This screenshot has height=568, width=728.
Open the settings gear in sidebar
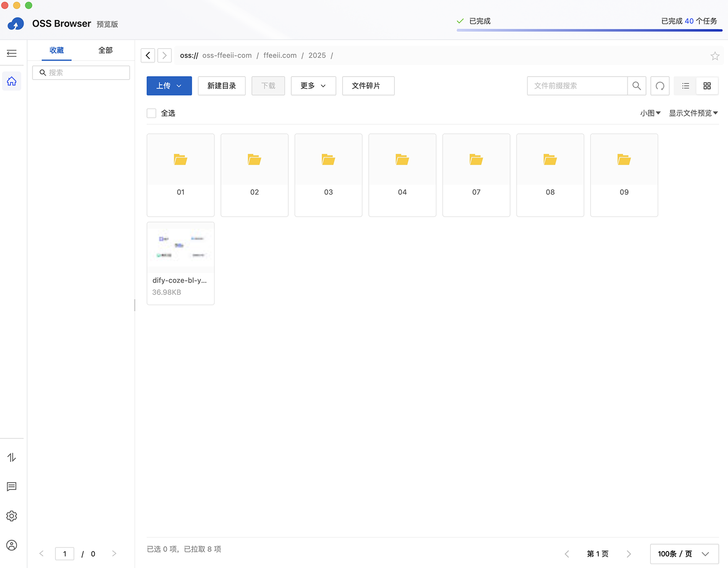click(x=12, y=516)
